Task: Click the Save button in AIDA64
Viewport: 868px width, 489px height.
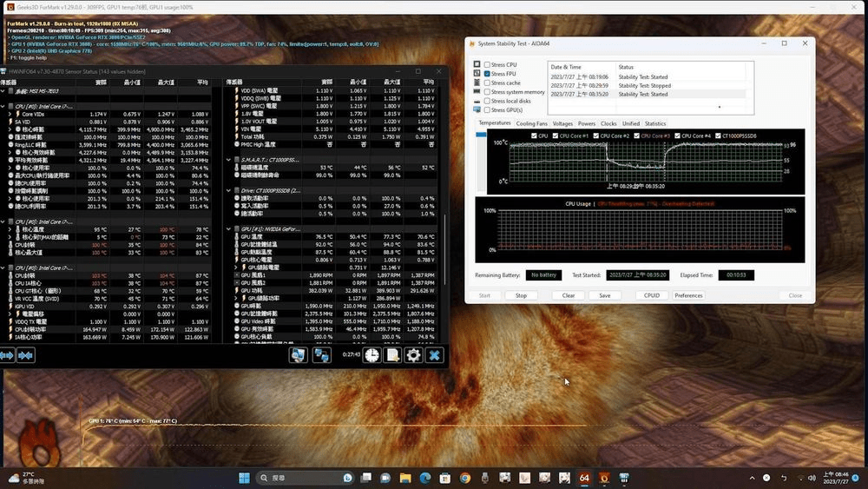Action: point(604,295)
